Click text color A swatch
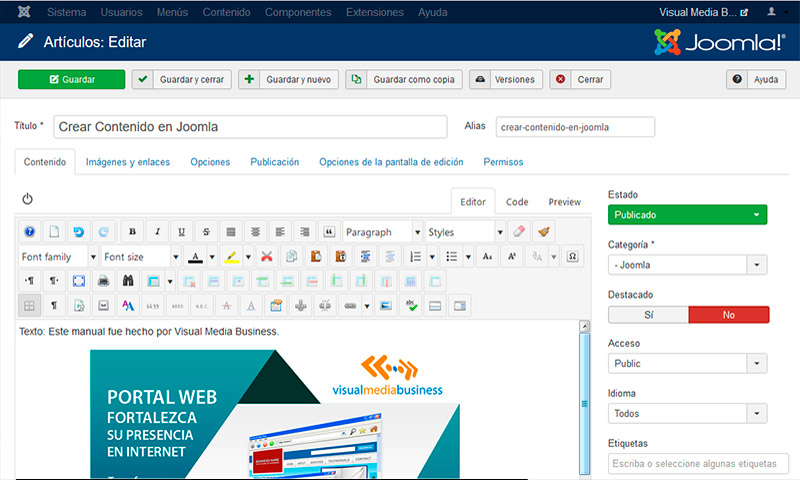This screenshot has width=800, height=480. [x=195, y=257]
